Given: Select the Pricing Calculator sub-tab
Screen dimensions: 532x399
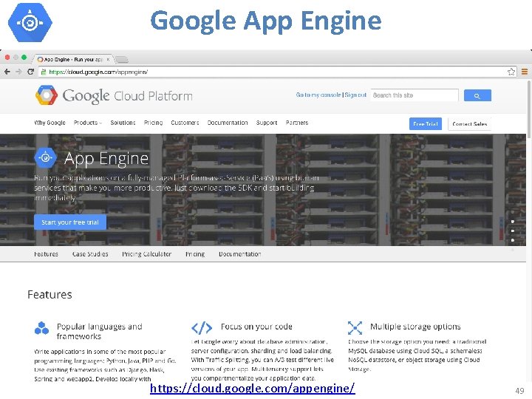Looking at the screenshot, I should coord(146,254).
